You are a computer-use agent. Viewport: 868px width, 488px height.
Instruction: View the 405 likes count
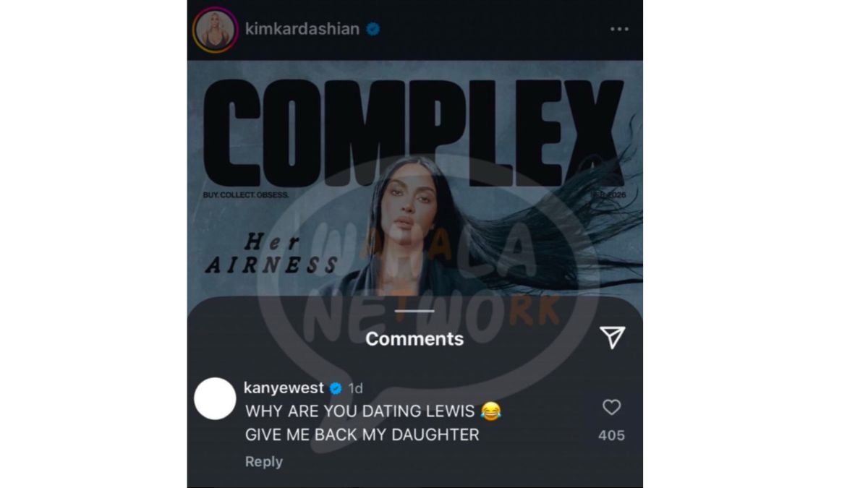tap(612, 435)
